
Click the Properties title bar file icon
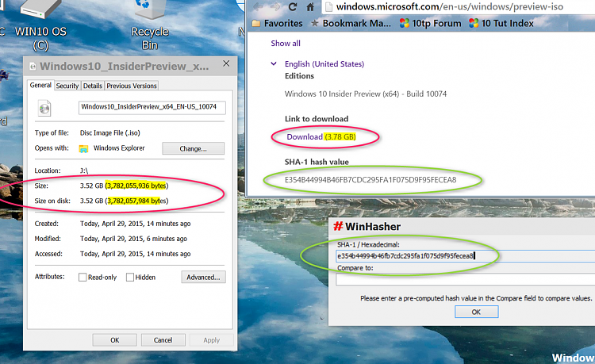pyautogui.click(x=33, y=67)
